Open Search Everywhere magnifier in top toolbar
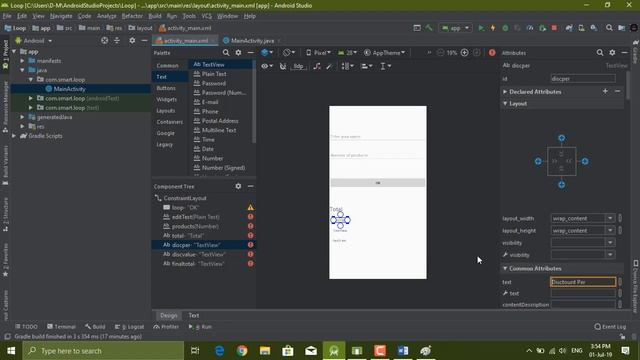 pyautogui.click(x=609, y=28)
